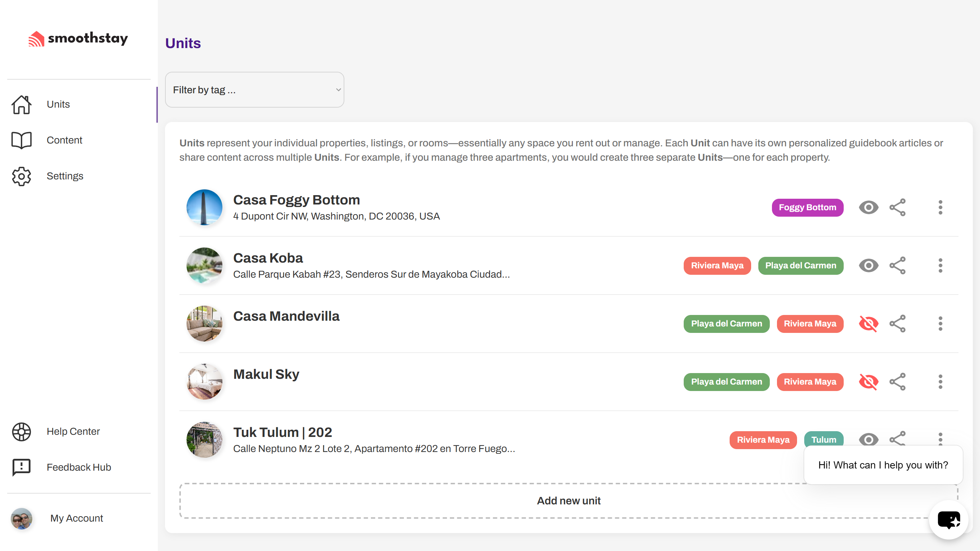Screen dimensions: 980x551
Task: Go to Content in the sidebar
Action: tap(64, 140)
